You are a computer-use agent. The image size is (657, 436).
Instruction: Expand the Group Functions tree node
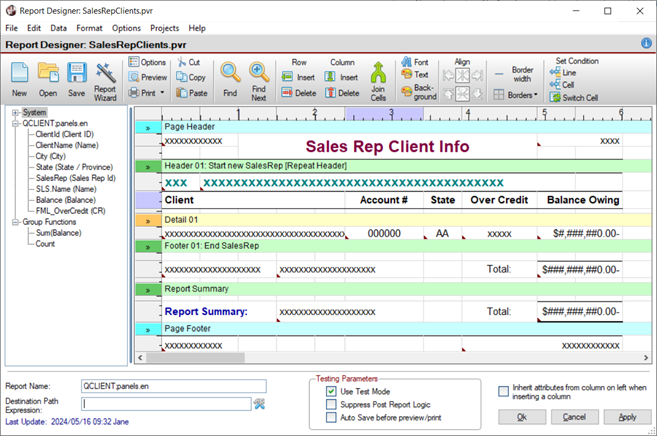(16, 222)
